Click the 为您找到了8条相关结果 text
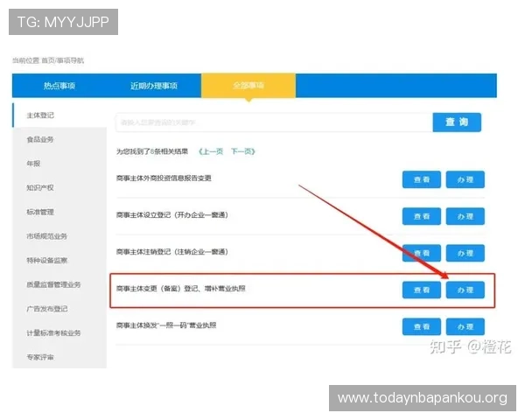The image size is (525, 420). 152,151
